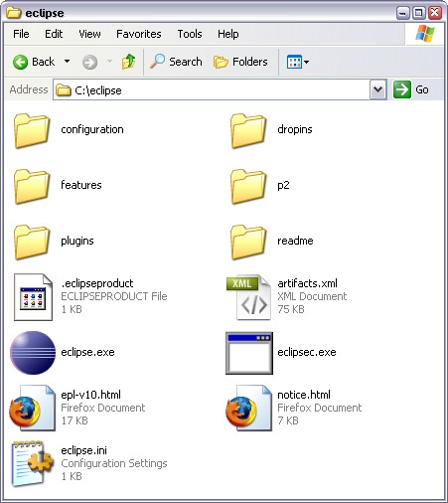448x503 pixels.
Task: Open the View menu
Action: point(89,34)
